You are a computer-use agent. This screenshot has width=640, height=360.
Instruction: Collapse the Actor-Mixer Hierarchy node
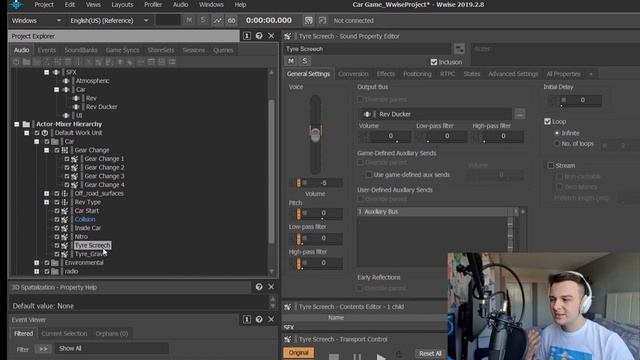pyautogui.click(x=17, y=124)
